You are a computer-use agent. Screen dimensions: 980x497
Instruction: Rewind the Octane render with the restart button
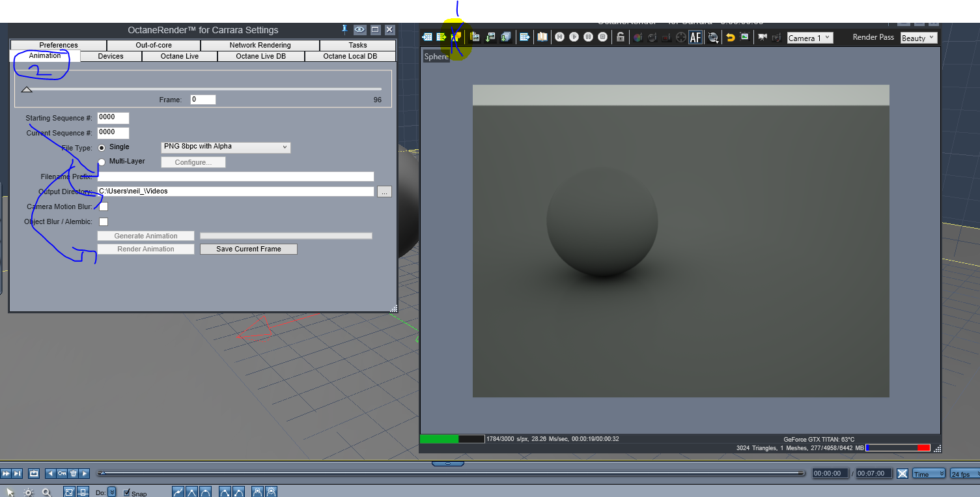pos(559,37)
